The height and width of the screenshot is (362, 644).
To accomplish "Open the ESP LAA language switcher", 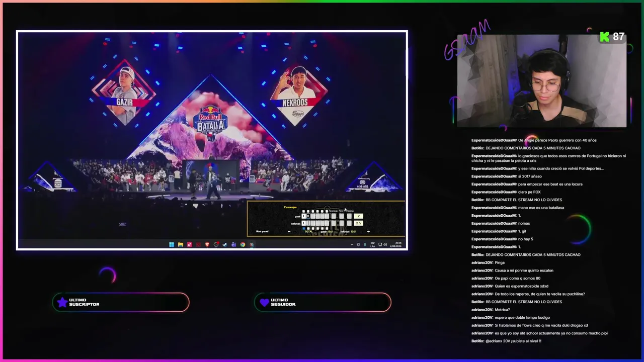I will pos(372,245).
